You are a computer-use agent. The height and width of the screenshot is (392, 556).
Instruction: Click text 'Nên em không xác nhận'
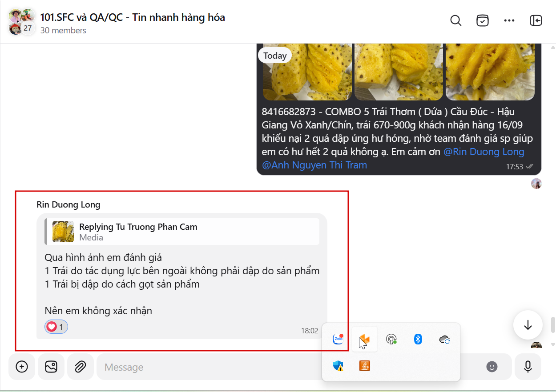point(98,311)
